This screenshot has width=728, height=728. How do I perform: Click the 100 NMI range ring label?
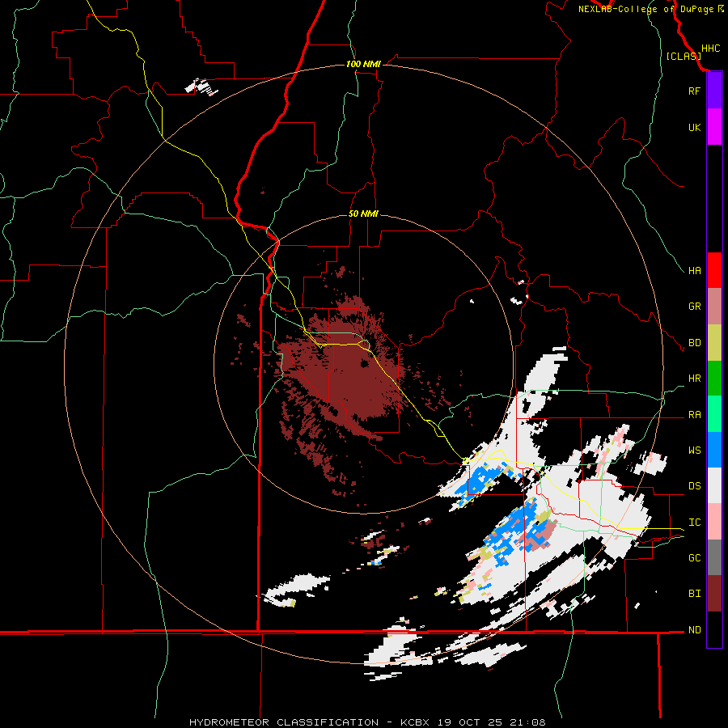(363, 64)
